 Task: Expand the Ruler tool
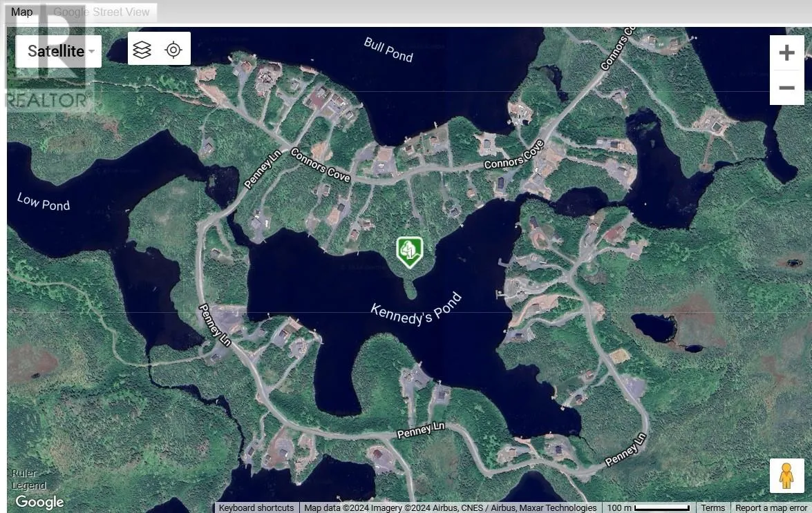tap(23, 473)
